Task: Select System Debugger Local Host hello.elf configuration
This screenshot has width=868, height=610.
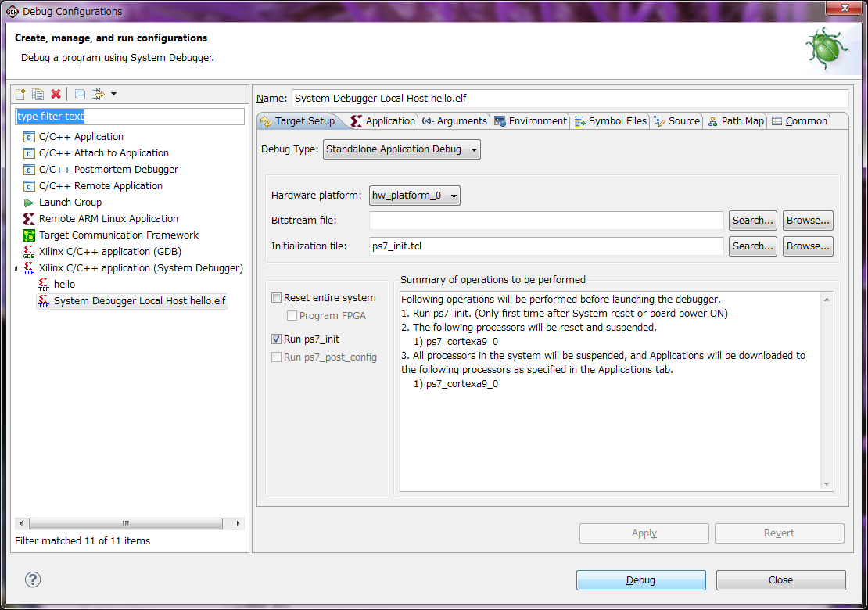Action: point(139,301)
